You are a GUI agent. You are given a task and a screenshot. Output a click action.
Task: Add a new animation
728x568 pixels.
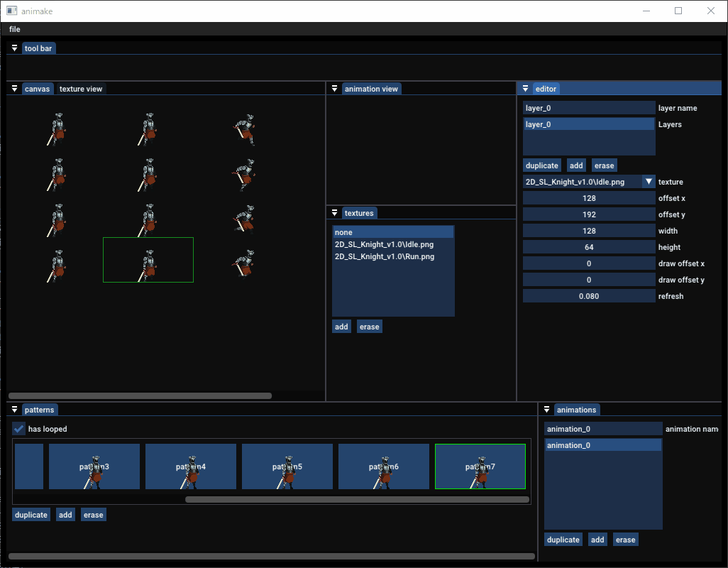[x=597, y=540]
